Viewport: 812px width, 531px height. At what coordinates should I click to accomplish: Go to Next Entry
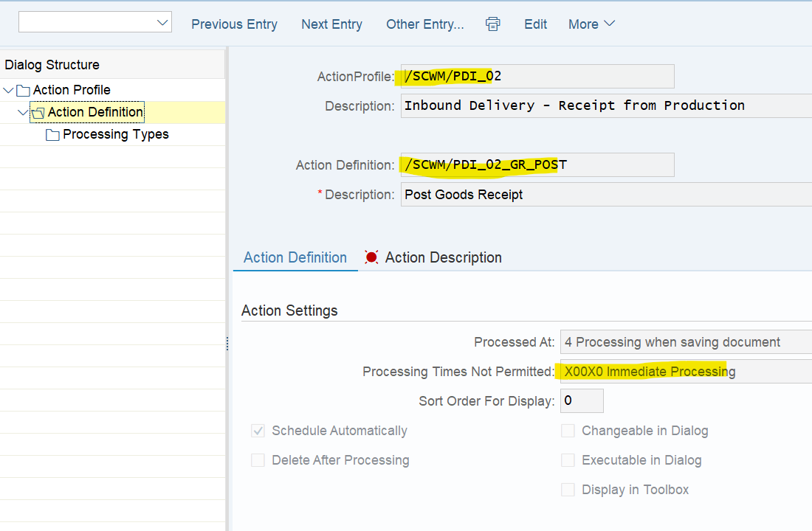click(331, 24)
